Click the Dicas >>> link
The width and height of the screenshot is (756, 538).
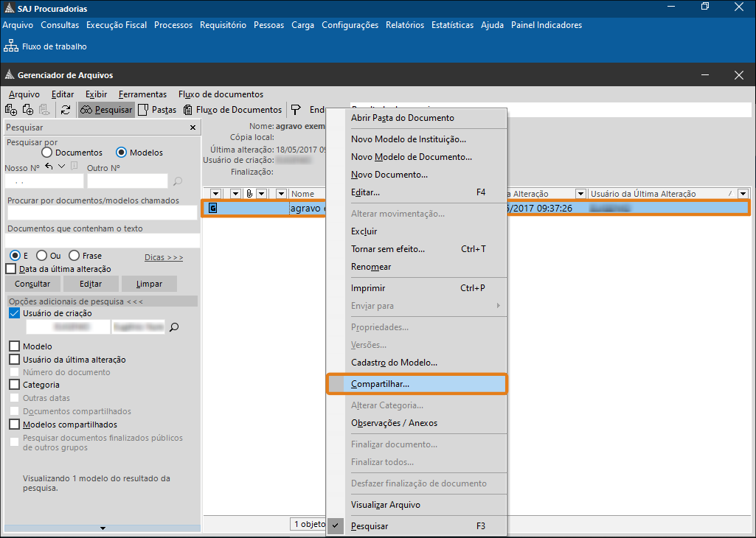tap(164, 257)
